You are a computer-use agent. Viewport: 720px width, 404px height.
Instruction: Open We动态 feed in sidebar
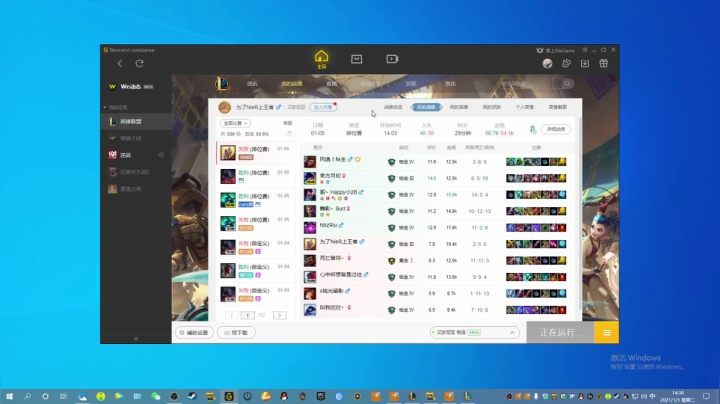(136, 86)
